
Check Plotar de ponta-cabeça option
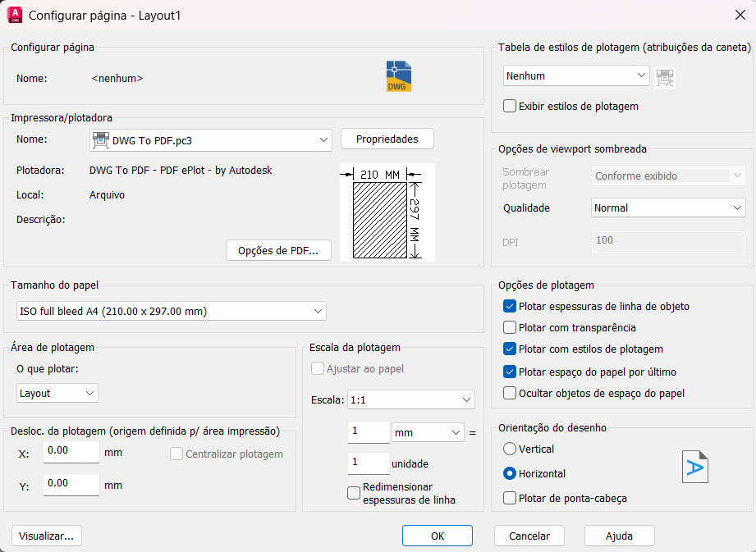click(x=510, y=498)
